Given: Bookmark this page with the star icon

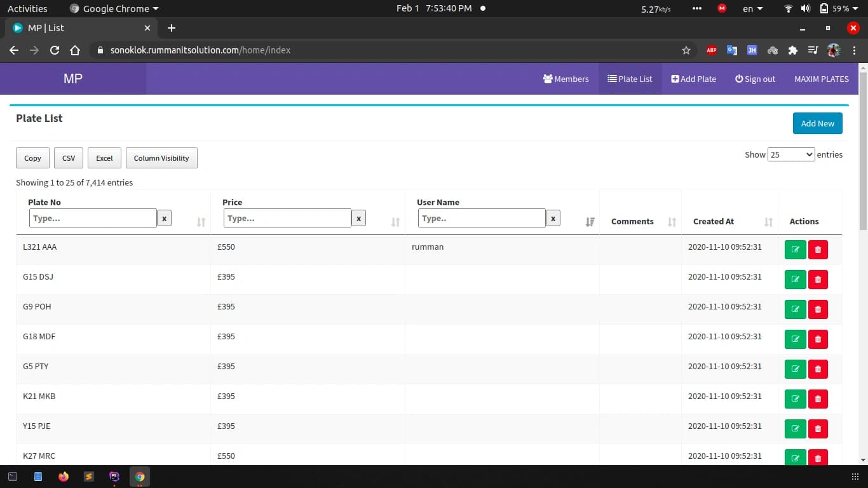Looking at the screenshot, I should 686,50.
